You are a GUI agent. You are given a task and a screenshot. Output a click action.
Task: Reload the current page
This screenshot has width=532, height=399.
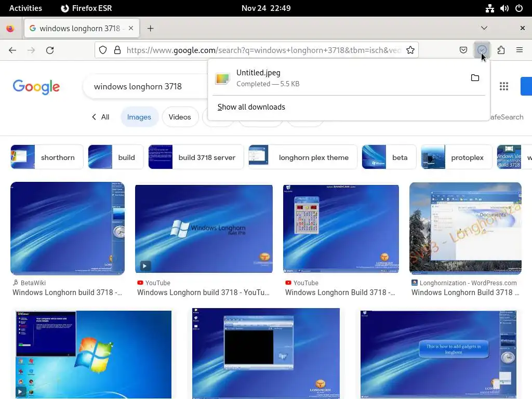pyautogui.click(x=50, y=50)
